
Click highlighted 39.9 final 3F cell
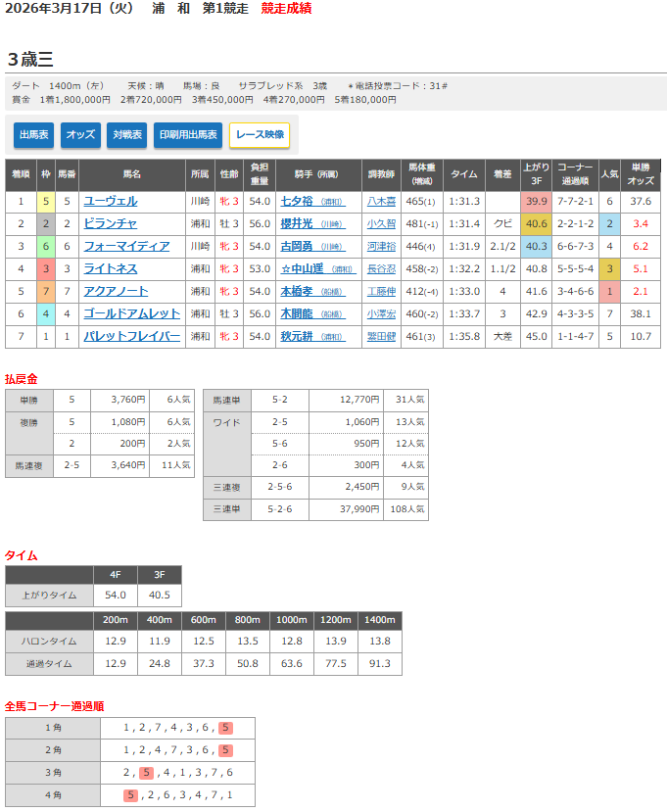[x=537, y=202]
